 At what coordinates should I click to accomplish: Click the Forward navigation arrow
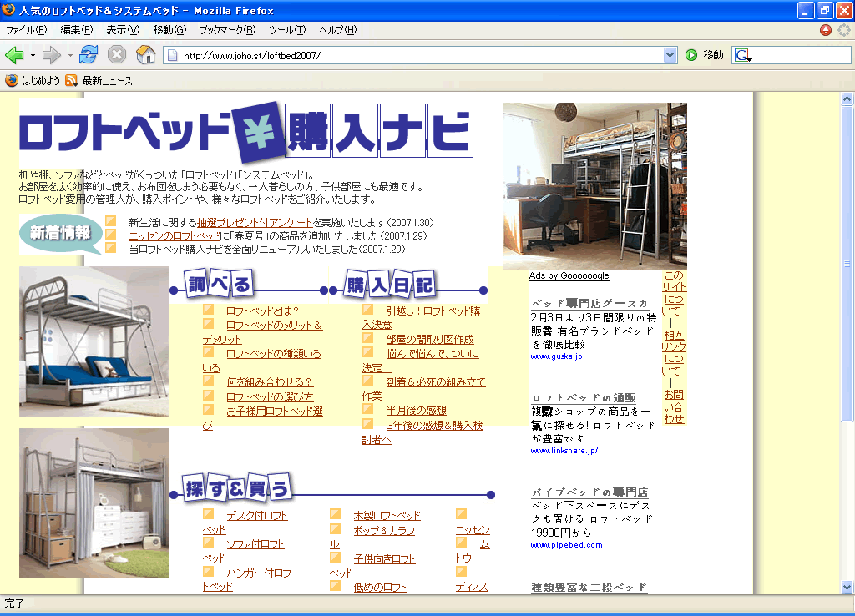tap(52, 55)
